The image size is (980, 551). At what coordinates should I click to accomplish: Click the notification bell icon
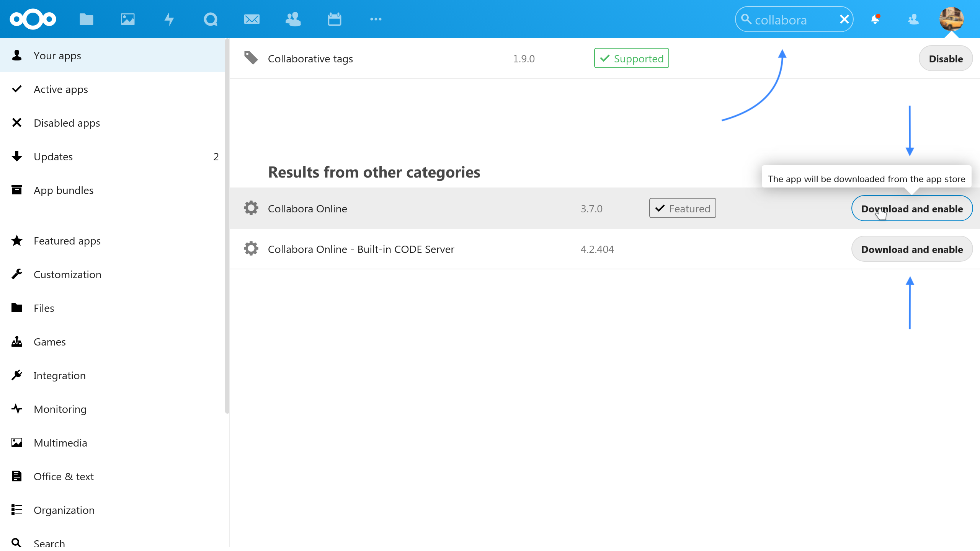875,18
